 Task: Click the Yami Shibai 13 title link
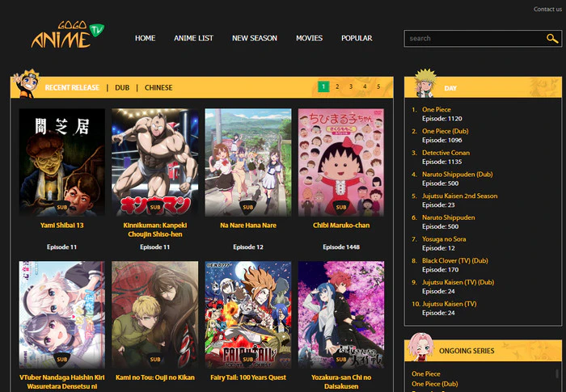tap(62, 226)
